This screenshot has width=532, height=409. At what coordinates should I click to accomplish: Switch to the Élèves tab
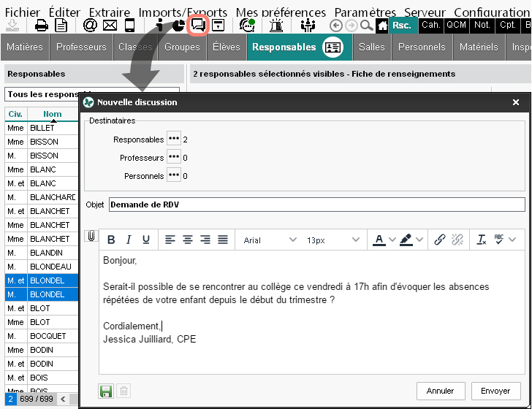pos(227,47)
